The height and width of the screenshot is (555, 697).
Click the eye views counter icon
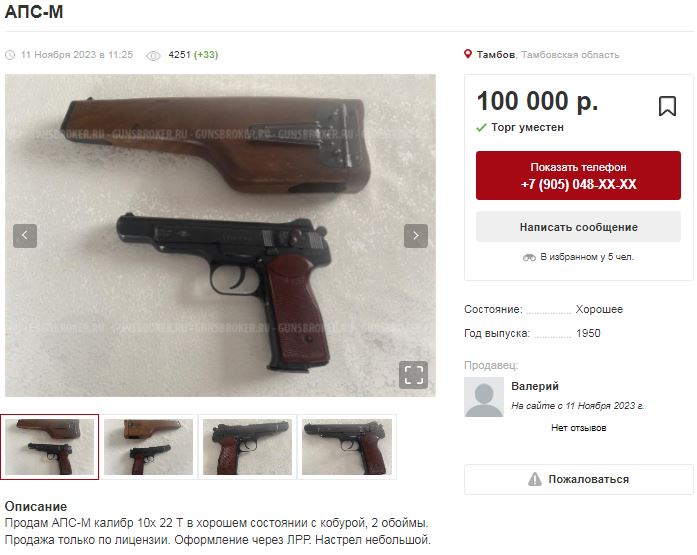[x=153, y=56]
